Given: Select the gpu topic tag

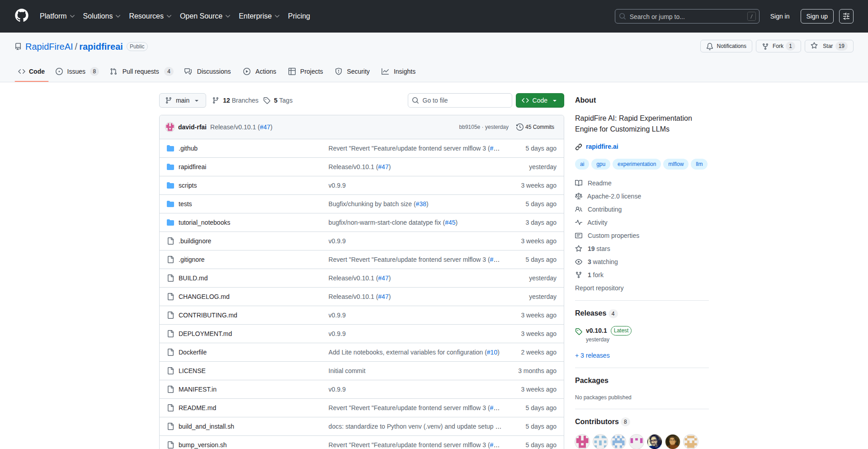Looking at the screenshot, I should click(x=600, y=164).
